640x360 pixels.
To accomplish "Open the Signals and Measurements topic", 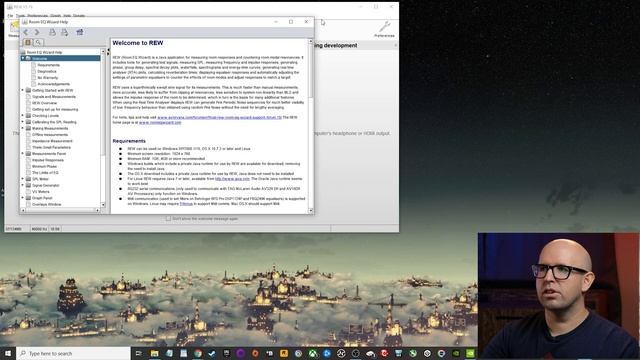I will tap(54, 97).
